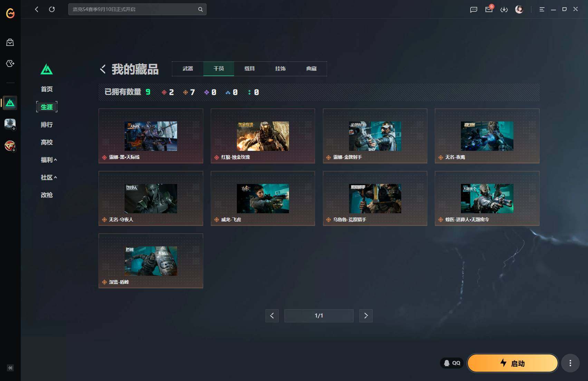The width and height of the screenshot is (588, 381).
Task: Click the orange quality icon showing 7
Action: 185,92
